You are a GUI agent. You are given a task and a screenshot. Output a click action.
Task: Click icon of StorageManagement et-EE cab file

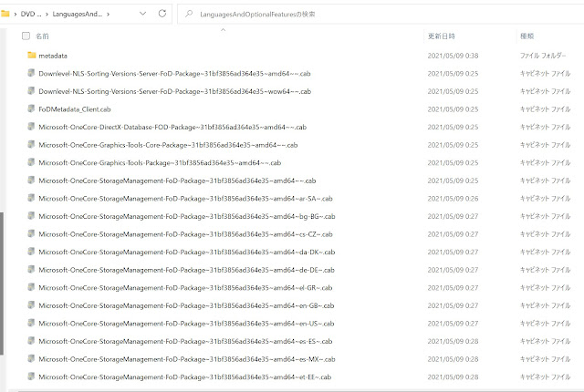coord(31,377)
